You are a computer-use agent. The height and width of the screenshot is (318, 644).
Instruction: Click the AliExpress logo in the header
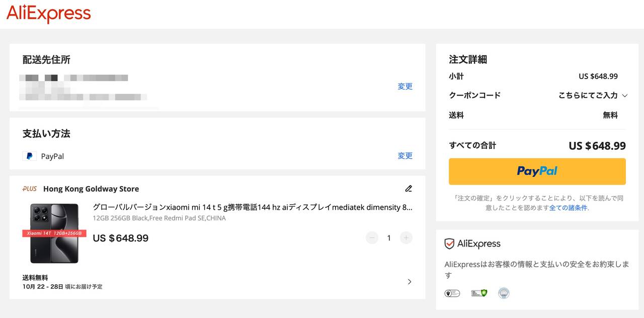[48, 14]
